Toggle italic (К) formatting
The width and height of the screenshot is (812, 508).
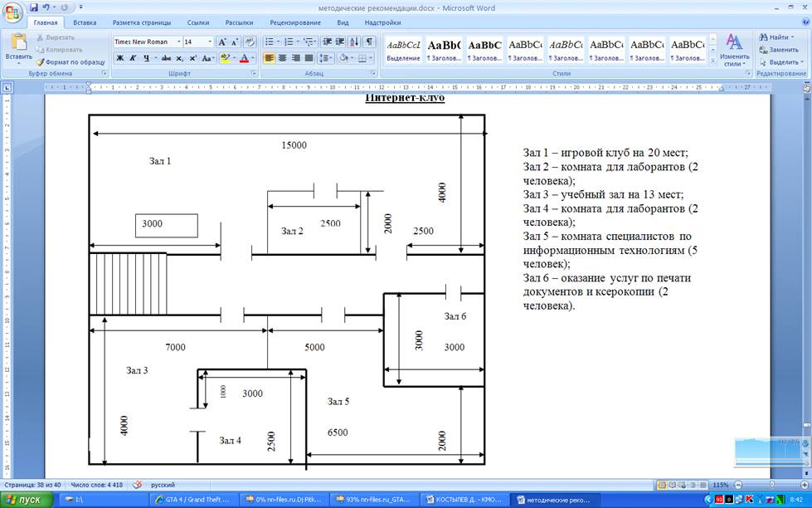tap(133, 58)
